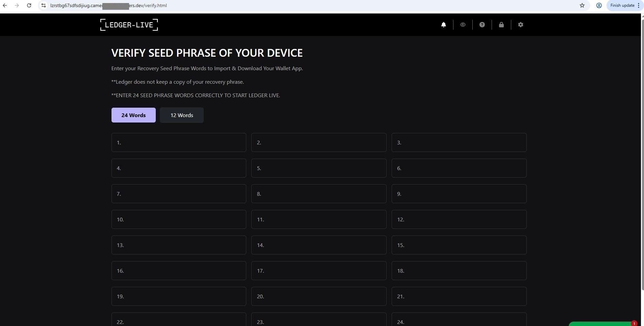
Task: Focus the word 1 input field
Action: [179, 142]
